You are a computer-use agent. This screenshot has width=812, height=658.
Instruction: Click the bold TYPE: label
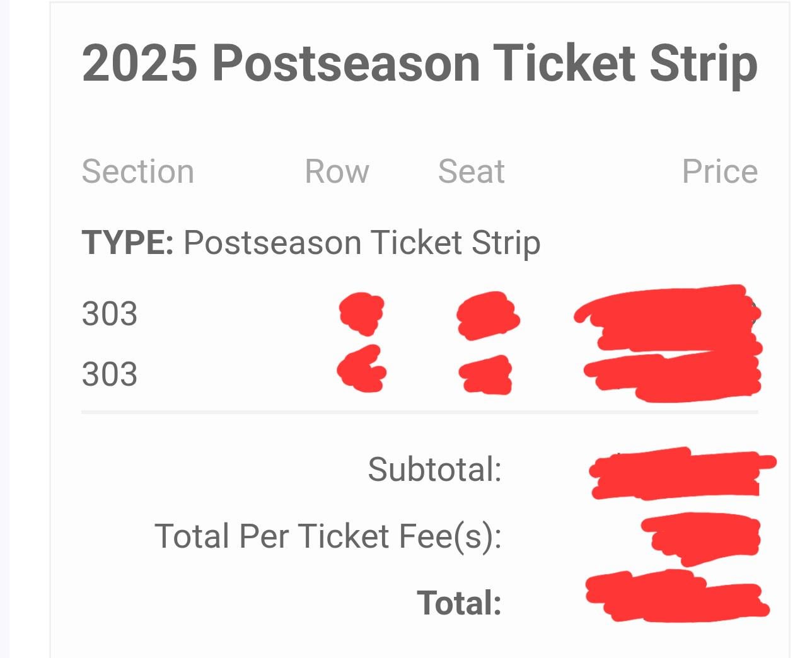pos(127,243)
